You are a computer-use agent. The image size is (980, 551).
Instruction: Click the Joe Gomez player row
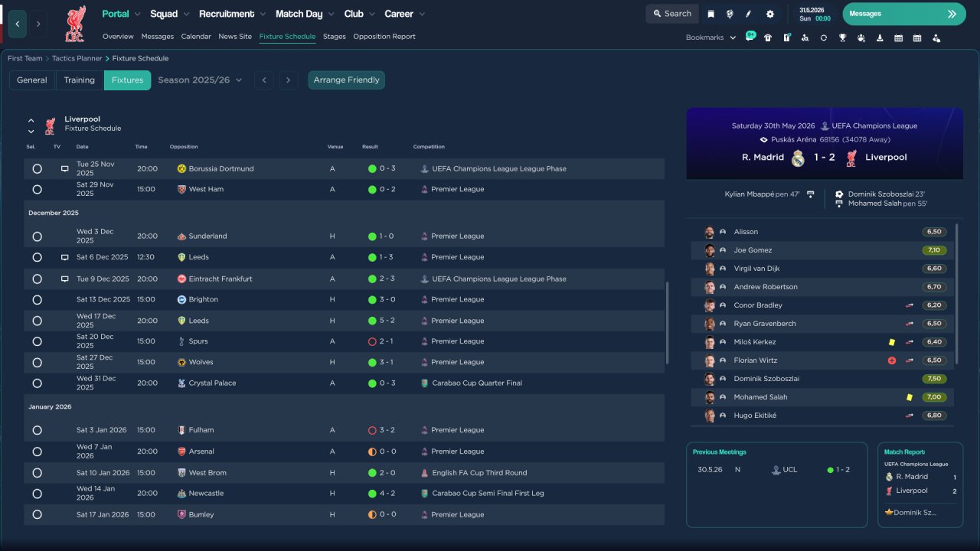[822, 250]
